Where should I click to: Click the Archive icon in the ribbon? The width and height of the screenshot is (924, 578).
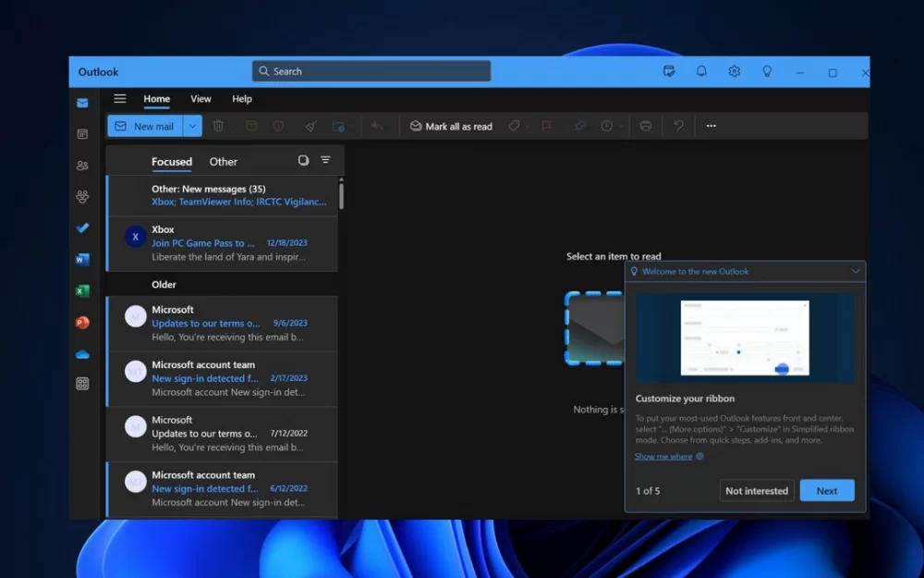(x=251, y=126)
